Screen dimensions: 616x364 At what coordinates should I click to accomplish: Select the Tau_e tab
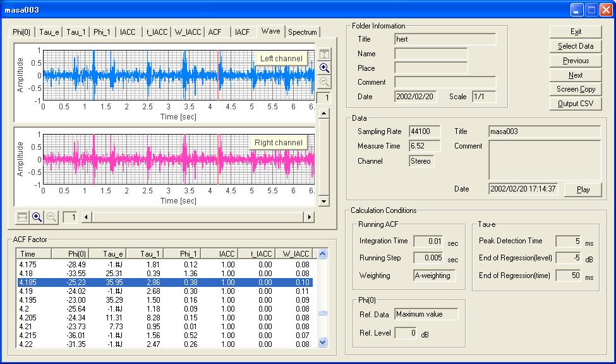pyautogui.click(x=49, y=32)
